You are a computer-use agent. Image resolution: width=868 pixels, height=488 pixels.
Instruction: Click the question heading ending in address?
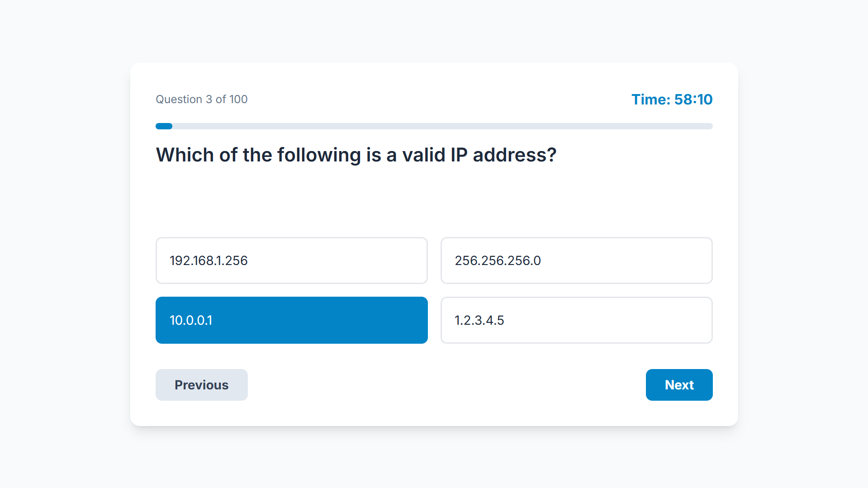(356, 155)
